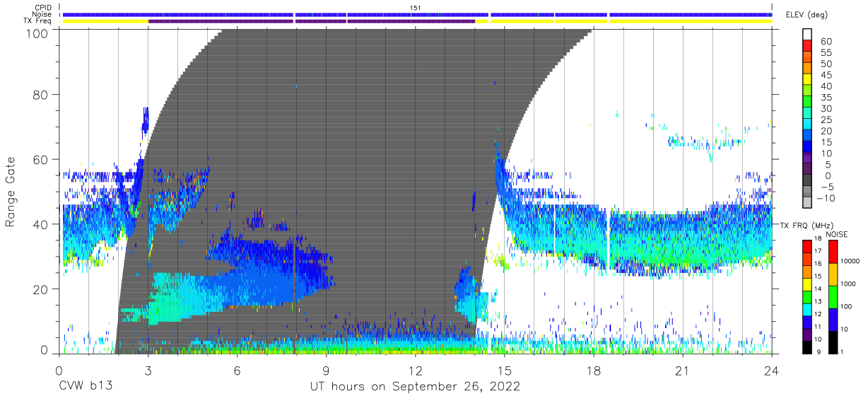868x401 pixels.
Task: Click the UT hours on September 26, 2022 title
Action: pyautogui.click(x=416, y=386)
